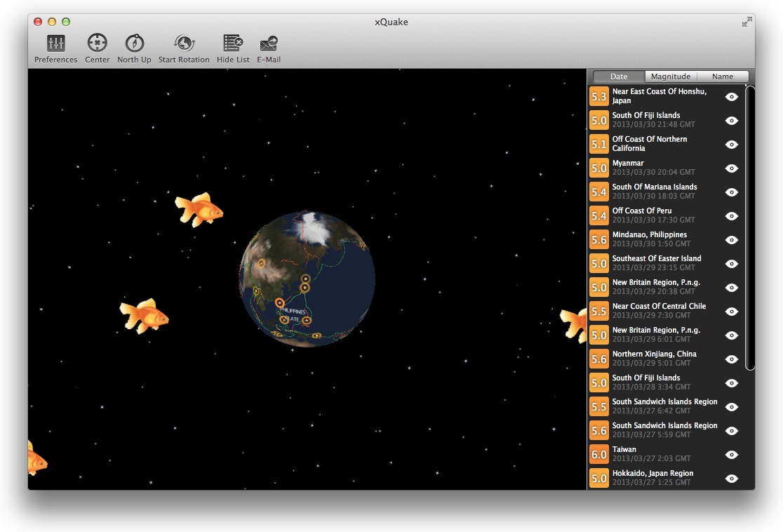Sort earthquakes by the Magnitude tab
This screenshot has width=783, height=532.
tap(671, 77)
